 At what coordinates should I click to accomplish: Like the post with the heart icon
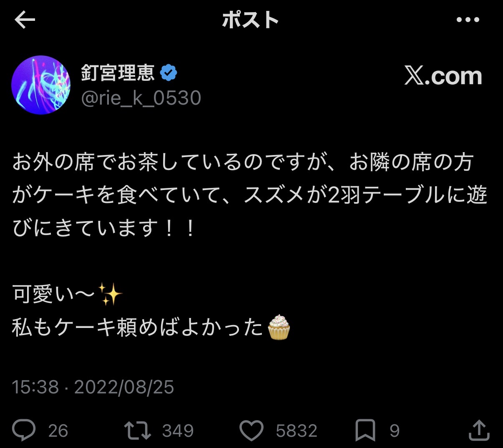pos(251,431)
